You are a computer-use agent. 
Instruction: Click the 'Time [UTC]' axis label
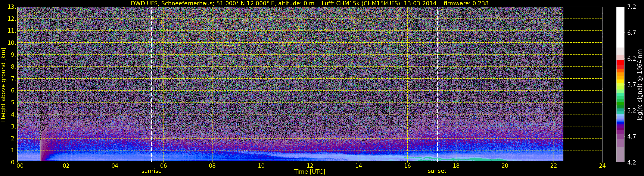tap(310, 172)
